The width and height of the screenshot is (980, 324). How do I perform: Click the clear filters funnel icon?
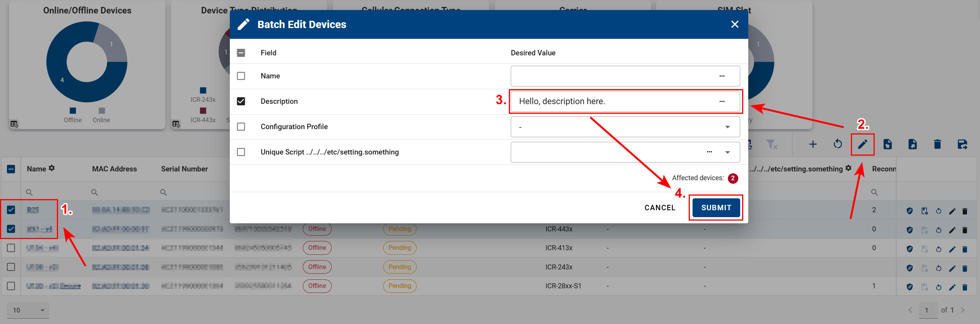771,145
